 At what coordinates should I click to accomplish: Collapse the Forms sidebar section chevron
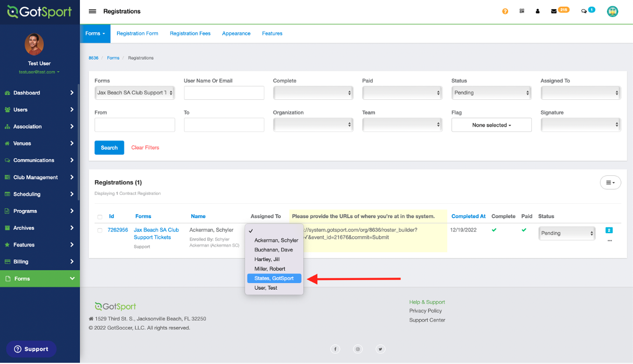point(72,278)
